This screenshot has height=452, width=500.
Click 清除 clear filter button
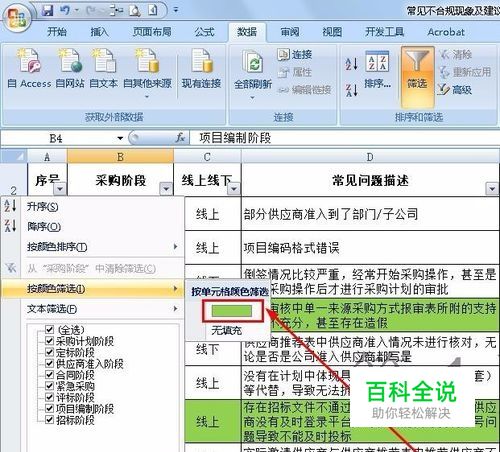coord(455,54)
